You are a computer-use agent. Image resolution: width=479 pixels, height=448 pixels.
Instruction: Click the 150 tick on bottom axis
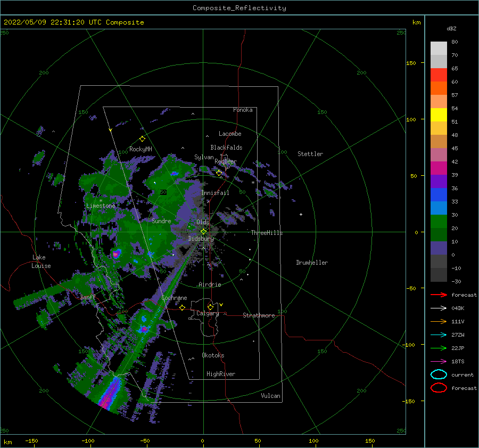370,441
